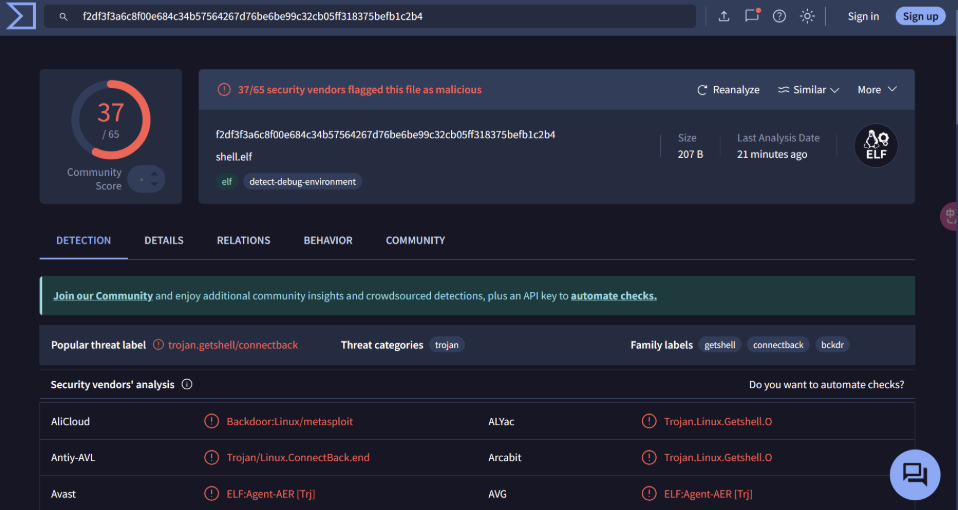Click the upload file icon
This screenshot has height=510, width=958.
pos(724,16)
